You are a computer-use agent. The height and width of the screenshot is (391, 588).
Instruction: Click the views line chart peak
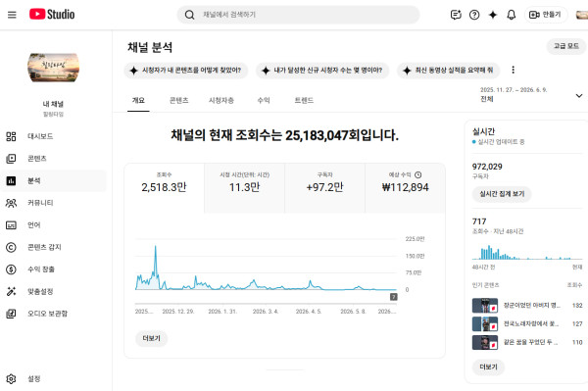point(155,247)
